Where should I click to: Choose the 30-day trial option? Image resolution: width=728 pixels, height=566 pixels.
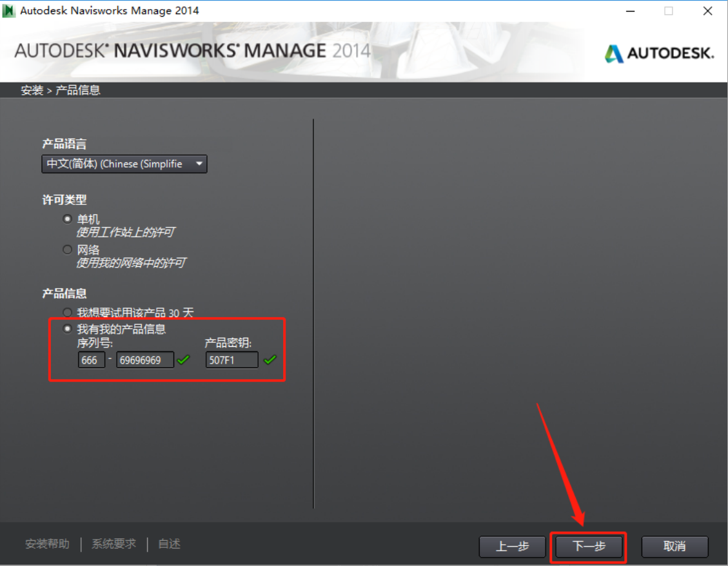point(68,313)
